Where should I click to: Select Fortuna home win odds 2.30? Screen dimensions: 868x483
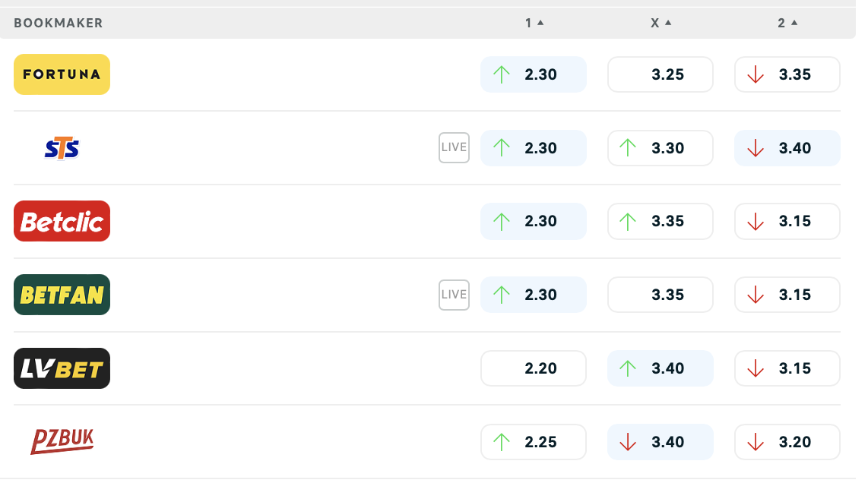click(x=534, y=74)
